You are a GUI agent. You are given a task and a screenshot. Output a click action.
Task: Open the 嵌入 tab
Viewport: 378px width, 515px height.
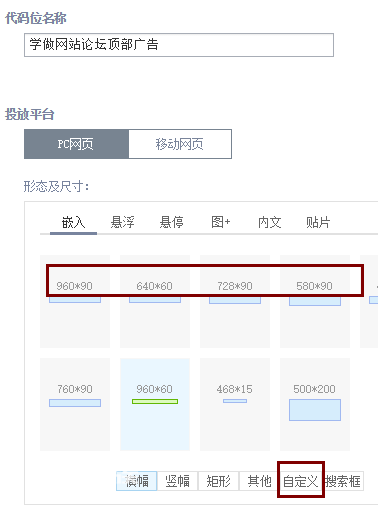[x=73, y=222]
